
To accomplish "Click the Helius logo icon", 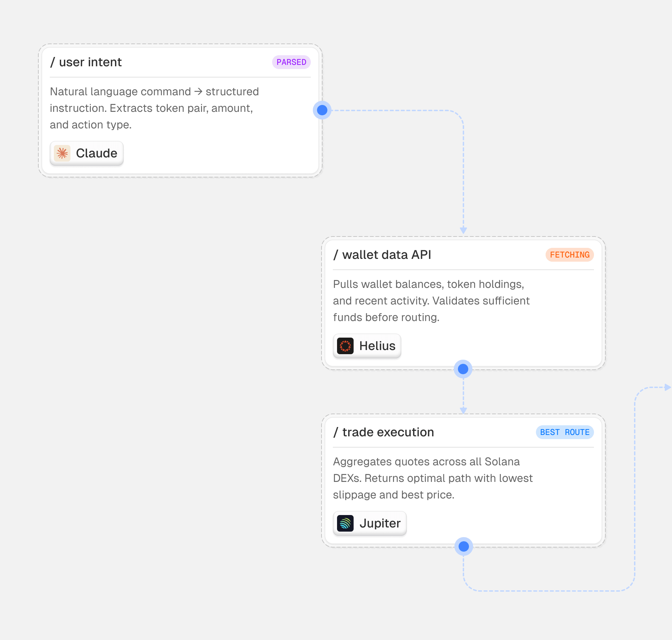I will click(x=345, y=346).
